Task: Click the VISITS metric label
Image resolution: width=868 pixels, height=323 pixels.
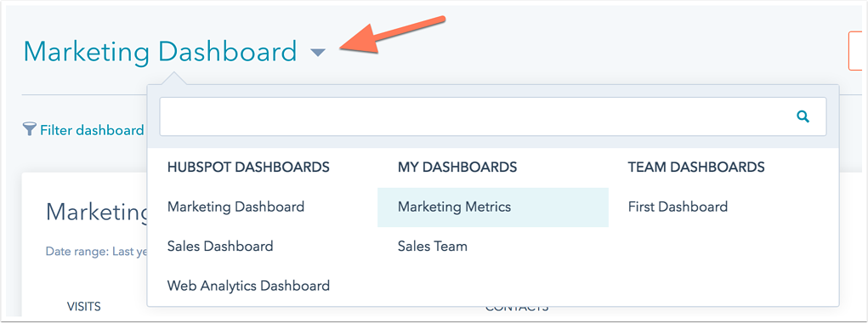Action: click(x=84, y=306)
